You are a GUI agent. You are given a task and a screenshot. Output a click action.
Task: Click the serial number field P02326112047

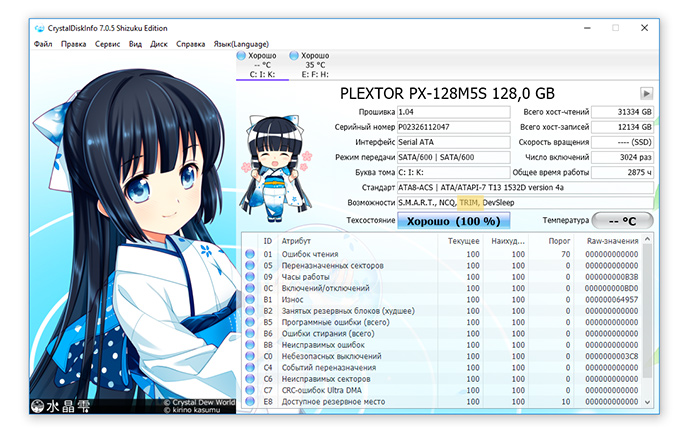[x=454, y=127]
